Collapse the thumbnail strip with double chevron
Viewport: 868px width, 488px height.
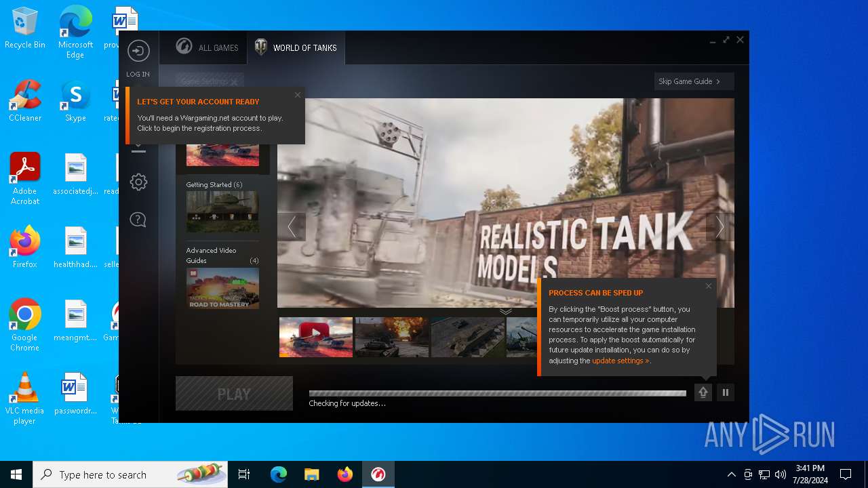(506, 312)
